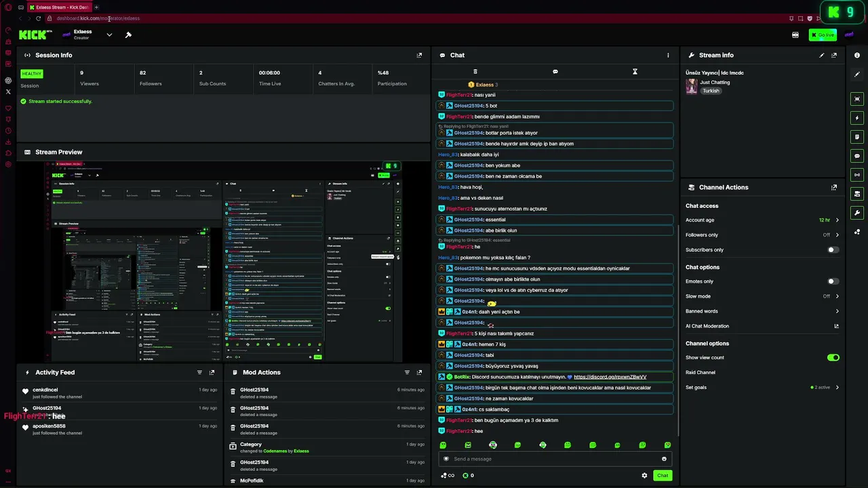Screen dimensions: 868x488
Task: Switch to the Exlaess Stream browser tab
Action: pyautogui.click(x=59, y=7)
